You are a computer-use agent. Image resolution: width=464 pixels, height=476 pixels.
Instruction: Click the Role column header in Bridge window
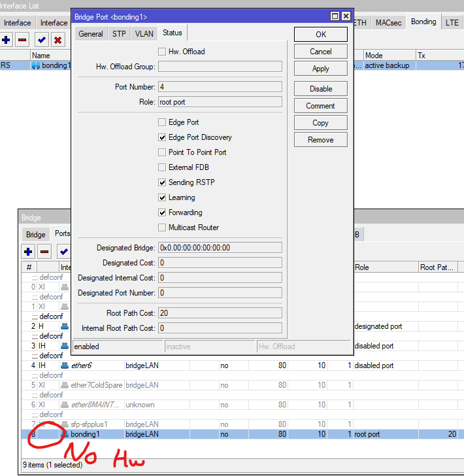pyautogui.click(x=386, y=267)
